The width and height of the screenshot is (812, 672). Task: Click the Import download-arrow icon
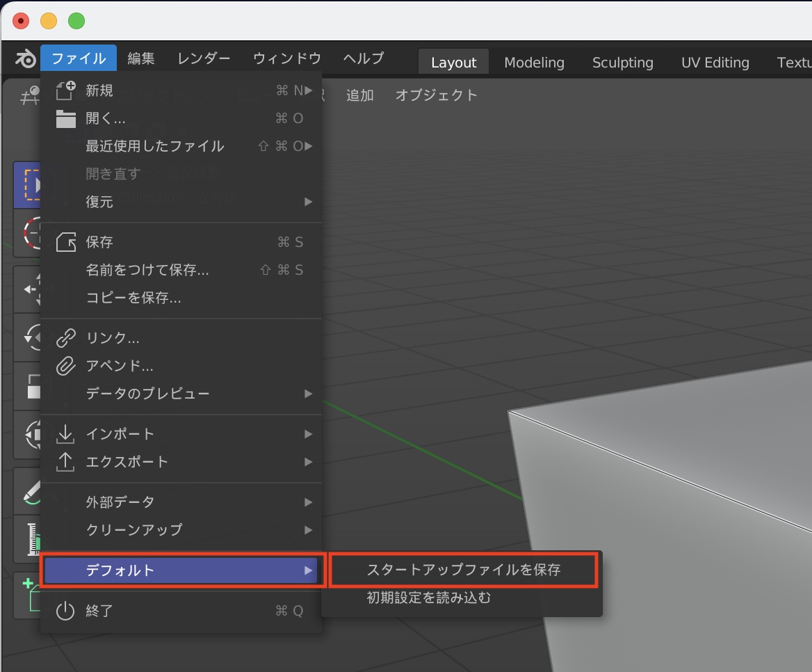tap(65, 434)
